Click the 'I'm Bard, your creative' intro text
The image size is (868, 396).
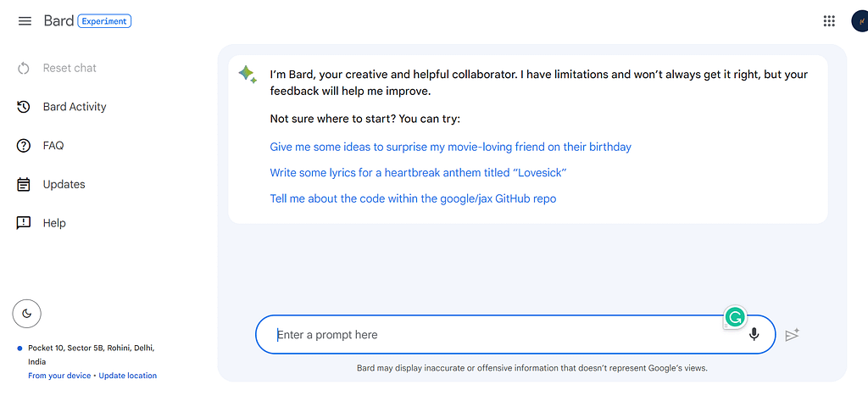[538, 82]
